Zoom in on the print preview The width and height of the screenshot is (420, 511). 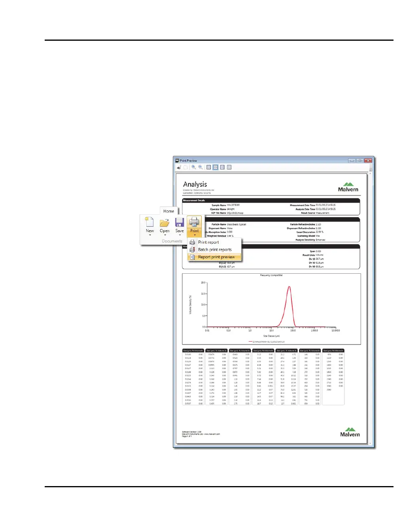(x=194, y=167)
